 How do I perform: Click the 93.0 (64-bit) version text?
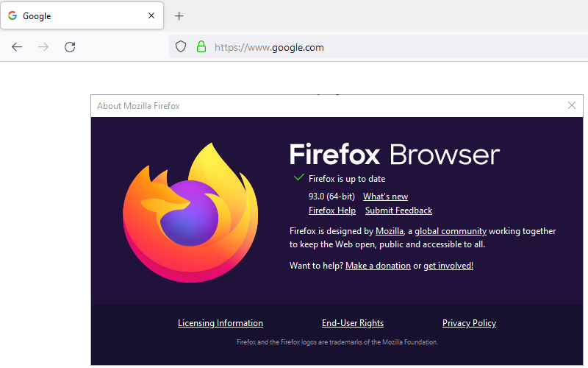point(331,197)
